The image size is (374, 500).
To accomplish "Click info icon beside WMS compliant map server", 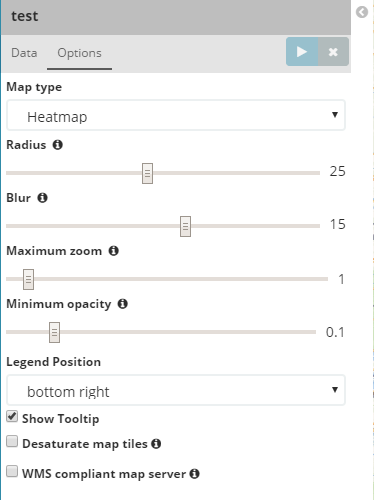I will [x=194, y=474].
